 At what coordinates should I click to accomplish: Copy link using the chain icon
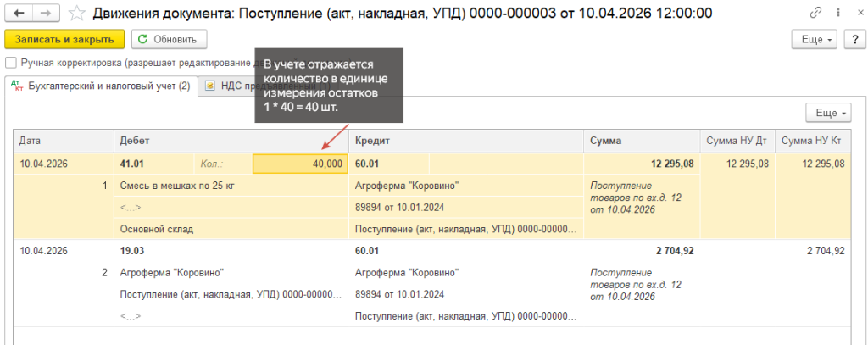tap(815, 13)
